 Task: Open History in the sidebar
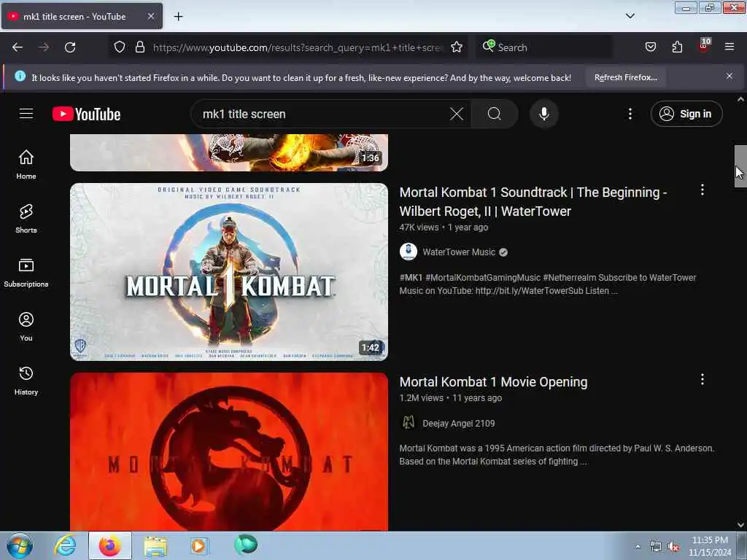pyautogui.click(x=26, y=381)
